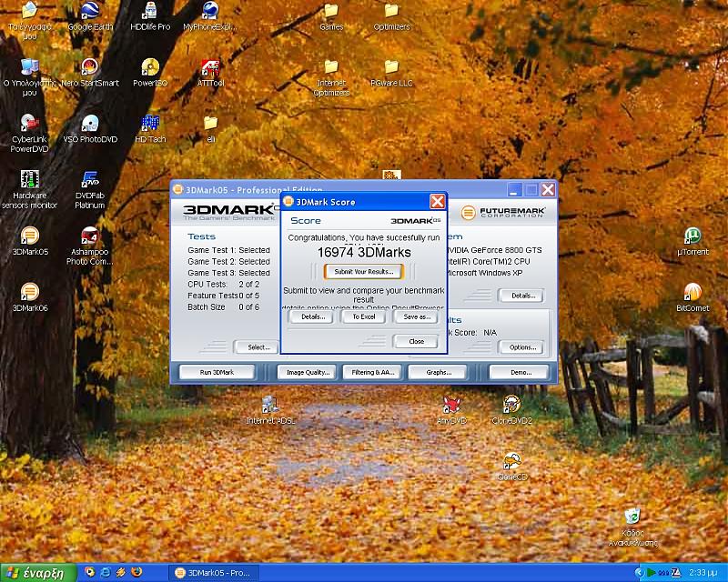Click Options button in Results section

522,347
